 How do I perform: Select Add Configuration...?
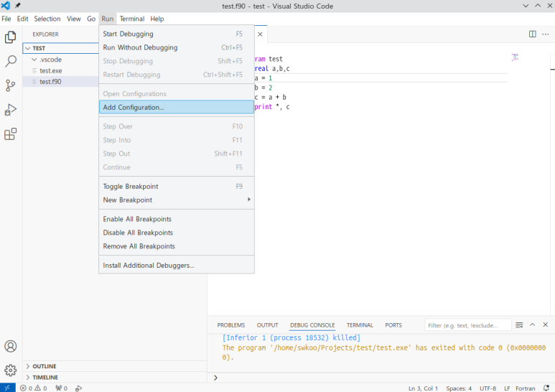[x=177, y=107]
